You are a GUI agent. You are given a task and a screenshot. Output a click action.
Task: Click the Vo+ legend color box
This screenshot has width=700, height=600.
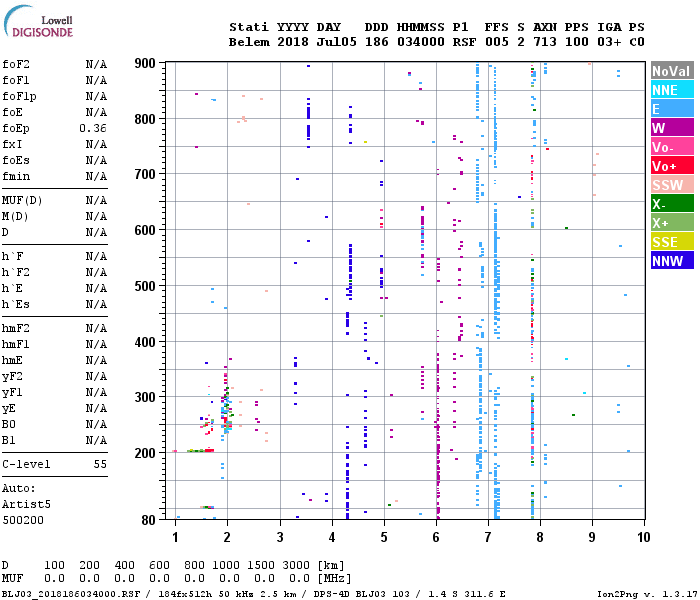(x=672, y=166)
